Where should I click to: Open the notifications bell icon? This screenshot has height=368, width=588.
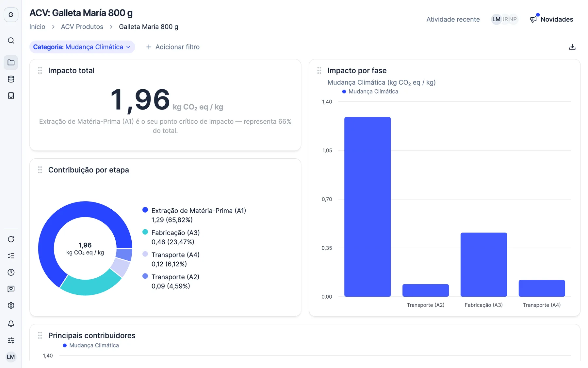[11, 324]
